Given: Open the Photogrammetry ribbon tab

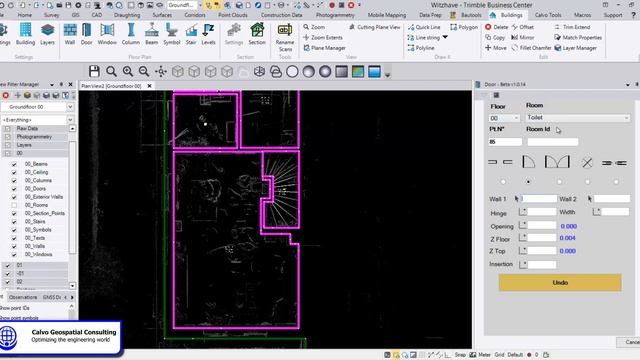Looking at the screenshot, I should 335,15.
